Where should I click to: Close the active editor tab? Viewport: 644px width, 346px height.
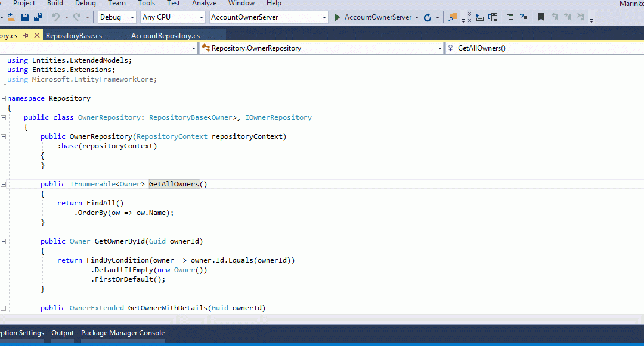(38, 36)
